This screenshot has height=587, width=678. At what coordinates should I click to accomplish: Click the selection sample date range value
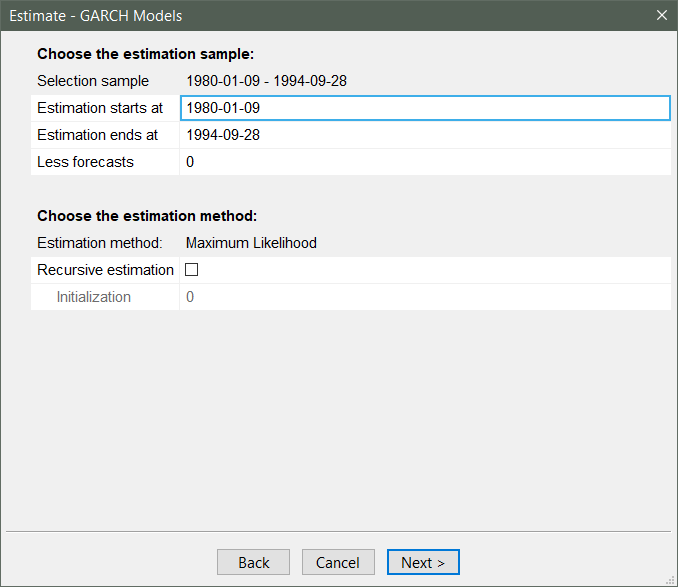266,81
